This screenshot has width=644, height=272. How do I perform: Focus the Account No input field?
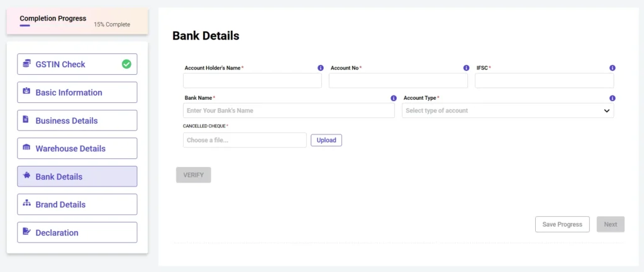(398, 80)
